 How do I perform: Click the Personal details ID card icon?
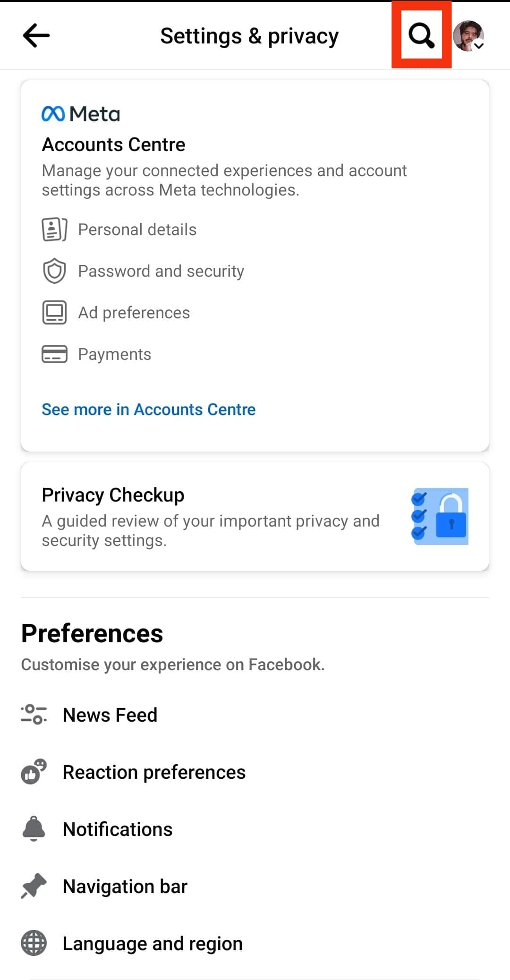coord(54,230)
